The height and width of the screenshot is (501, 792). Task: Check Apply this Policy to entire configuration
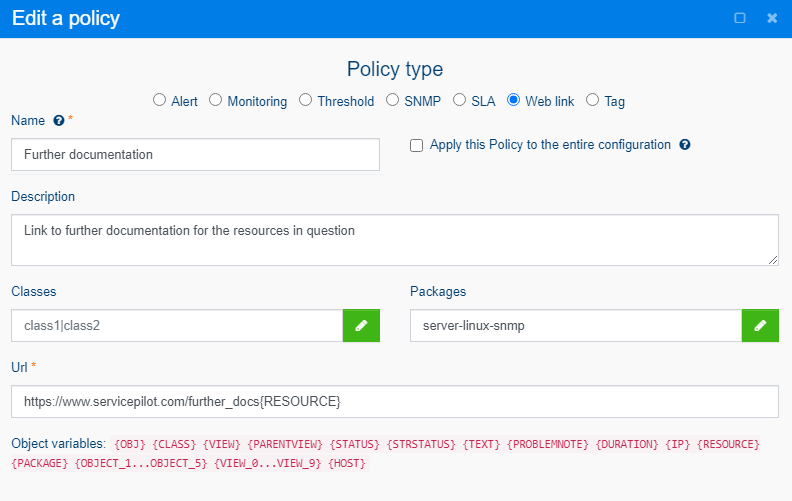pyautogui.click(x=416, y=146)
